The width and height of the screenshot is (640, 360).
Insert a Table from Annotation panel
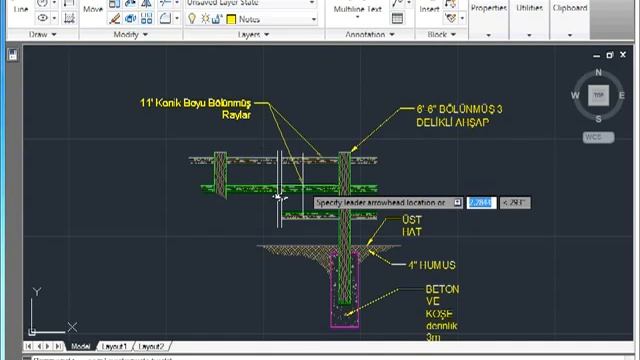pyautogui.click(x=397, y=18)
